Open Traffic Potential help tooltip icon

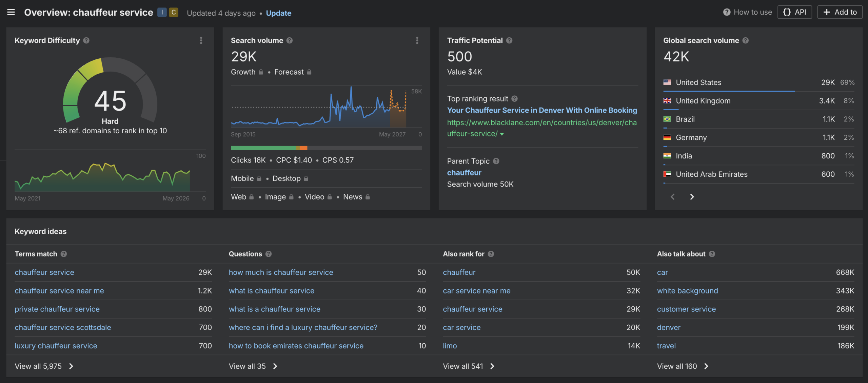[509, 40]
